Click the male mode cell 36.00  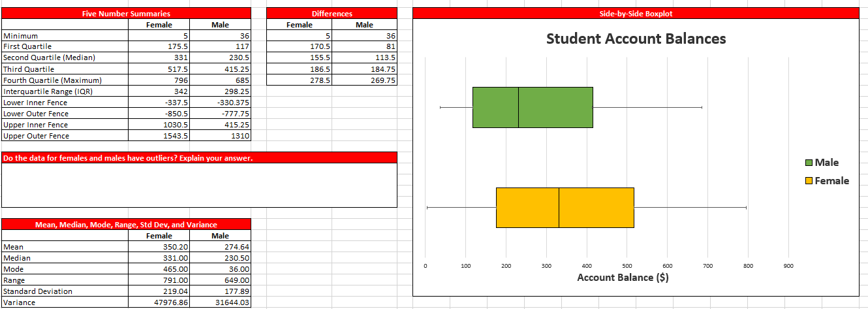click(x=221, y=269)
